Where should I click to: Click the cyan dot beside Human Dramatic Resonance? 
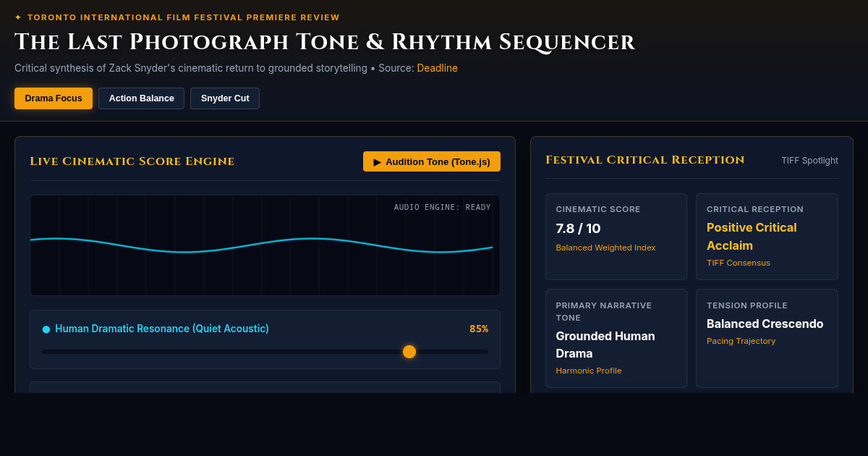click(x=46, y=329)
